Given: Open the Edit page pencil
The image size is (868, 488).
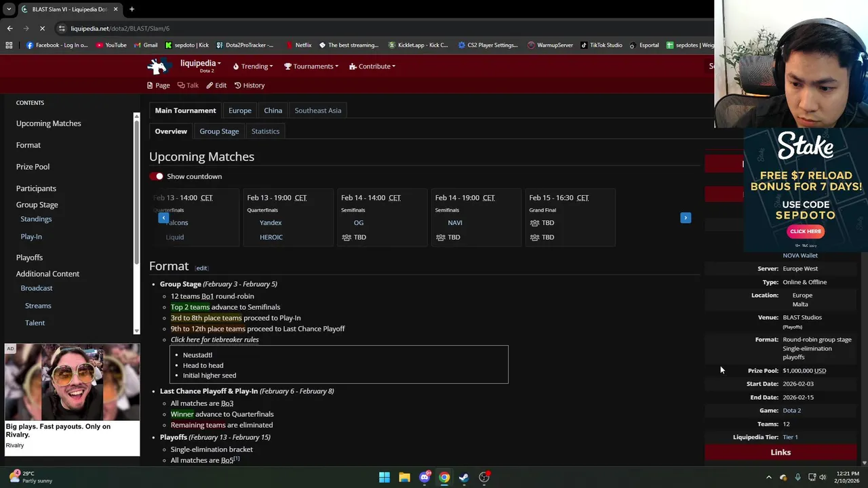Looking at the screenshot, I should pyautogui.click(x=216, y=85).
